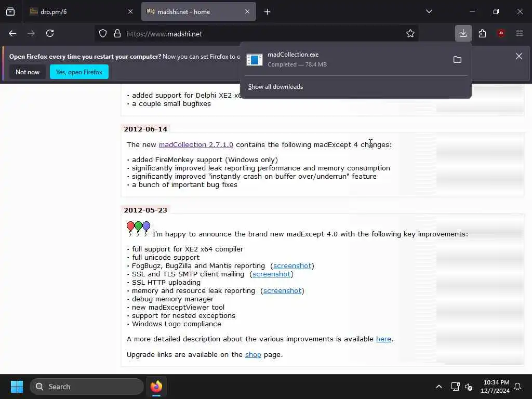Reload the madshi.net page
The height and width of the screenshot is (399, 532).
50,33
